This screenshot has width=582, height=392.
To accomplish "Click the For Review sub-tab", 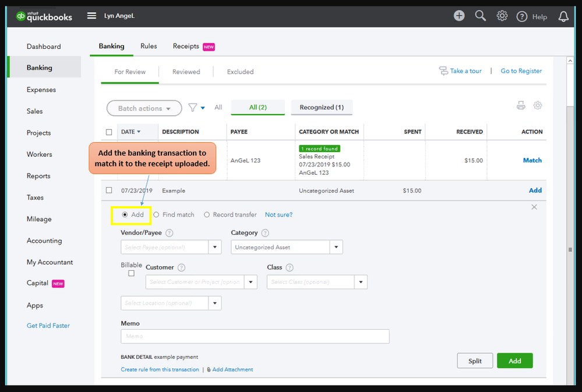I will 130,72.
